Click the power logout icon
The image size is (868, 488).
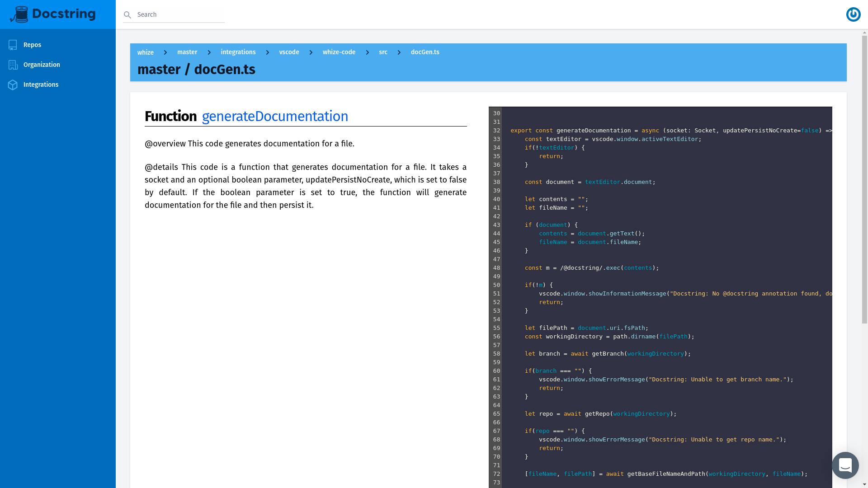pos(853,14)
